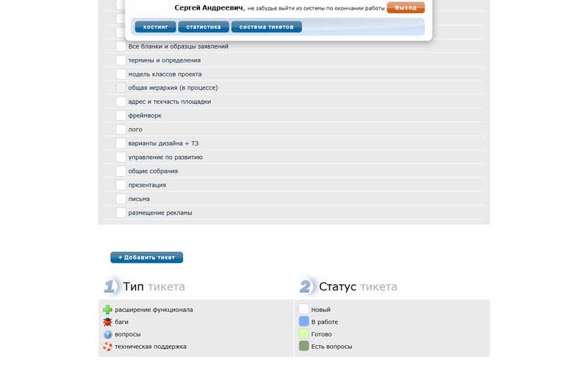This screenshot has width=588, height=368.
Task: Click the адрес и техчасть площадки text
Action: pos(170,102)
